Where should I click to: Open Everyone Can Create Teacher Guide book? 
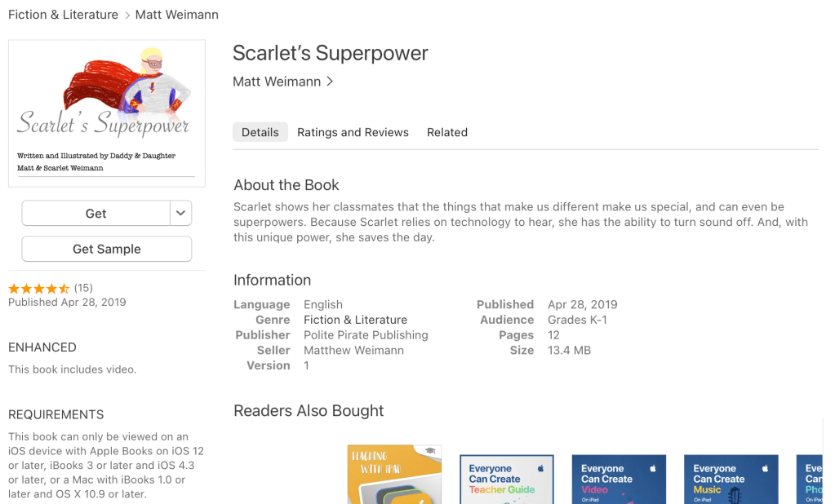coord(506,480)
